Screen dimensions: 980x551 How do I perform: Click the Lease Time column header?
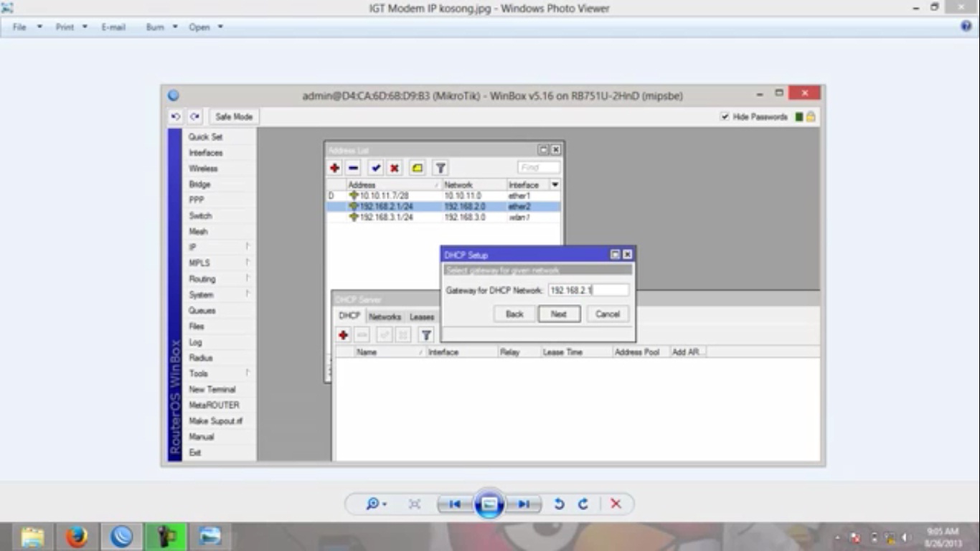pyautogui.click(x=577, y=352)
